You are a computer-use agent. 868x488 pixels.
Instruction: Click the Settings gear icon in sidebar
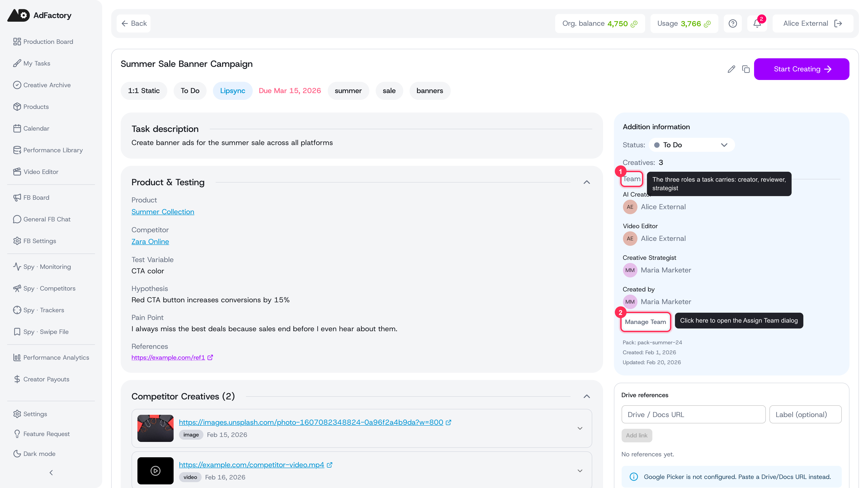tap(17, 414)
